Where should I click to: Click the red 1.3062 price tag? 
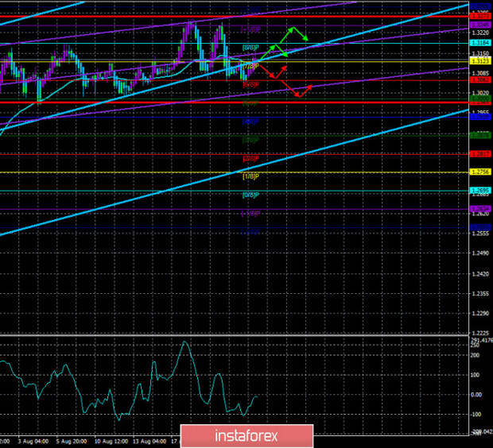point(480,79)
